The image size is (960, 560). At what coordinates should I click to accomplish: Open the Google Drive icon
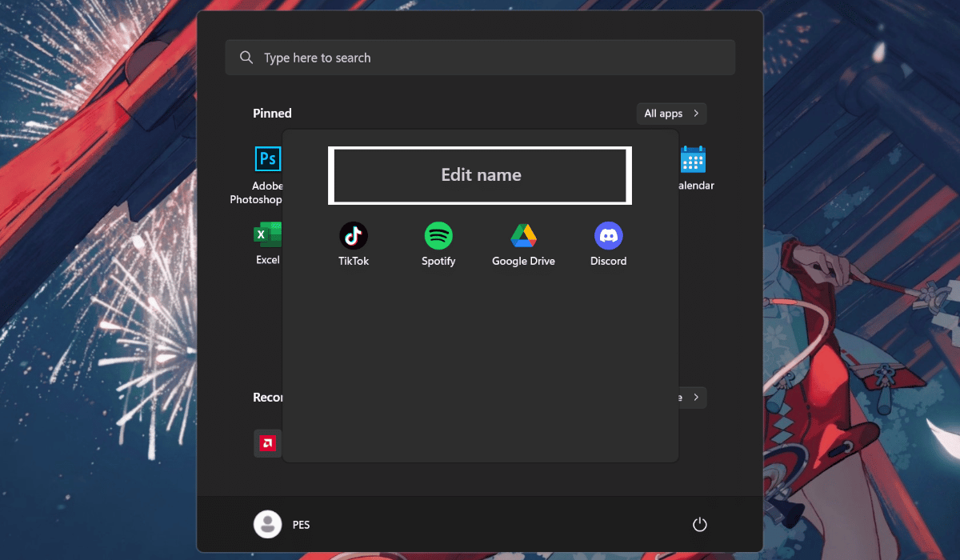pos(523,236)
